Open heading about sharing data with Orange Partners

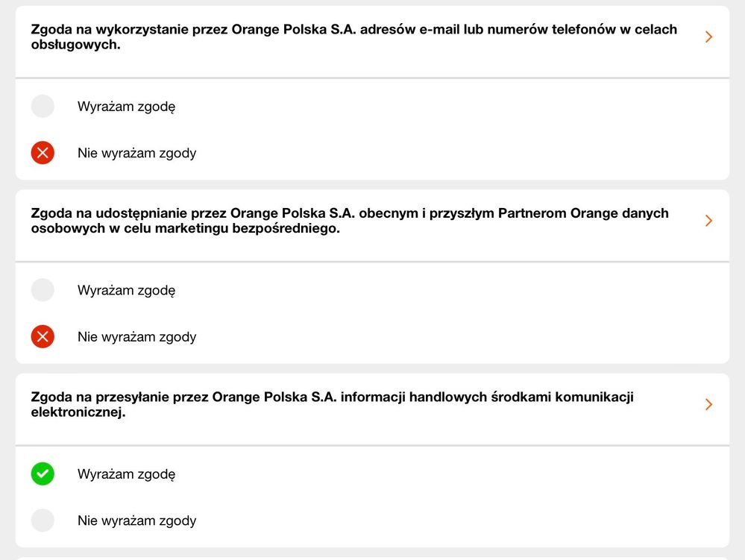coord(349,221)
